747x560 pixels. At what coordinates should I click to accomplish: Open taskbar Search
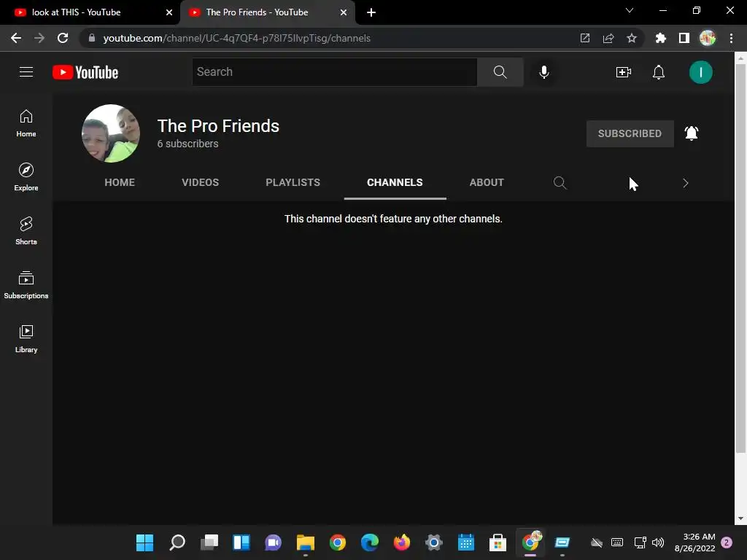[177, 542]
